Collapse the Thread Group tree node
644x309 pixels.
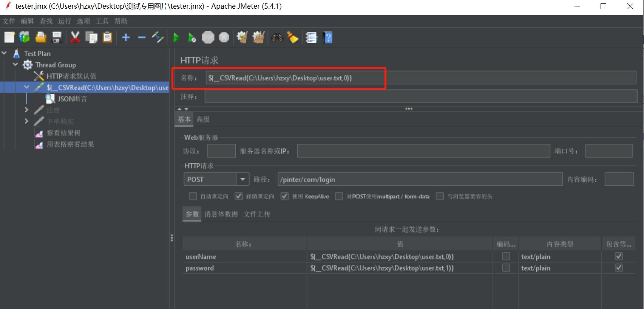point(15,65)
